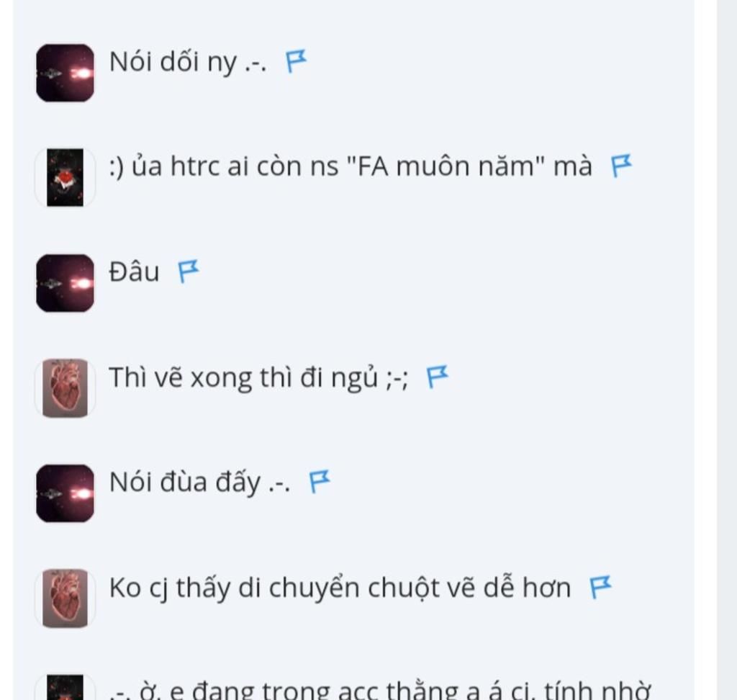Click the space avatar beside "Đâu"
This screenshot has height=700, width=737.
click(65, 283)
